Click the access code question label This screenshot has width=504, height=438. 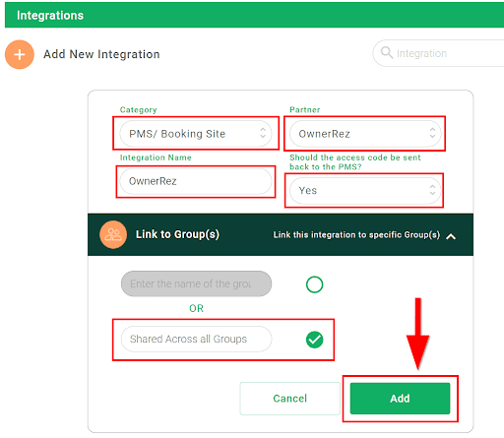[355, 162]
